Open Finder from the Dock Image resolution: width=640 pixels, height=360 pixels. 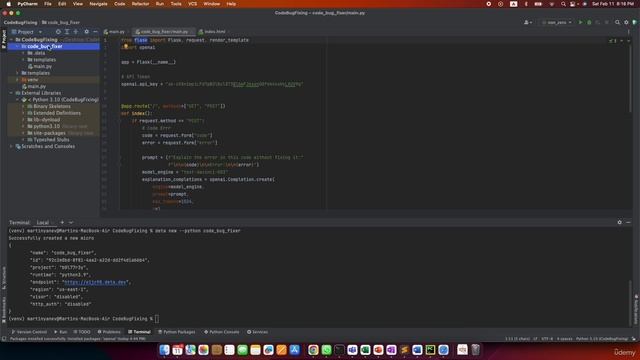coord(164,350)
